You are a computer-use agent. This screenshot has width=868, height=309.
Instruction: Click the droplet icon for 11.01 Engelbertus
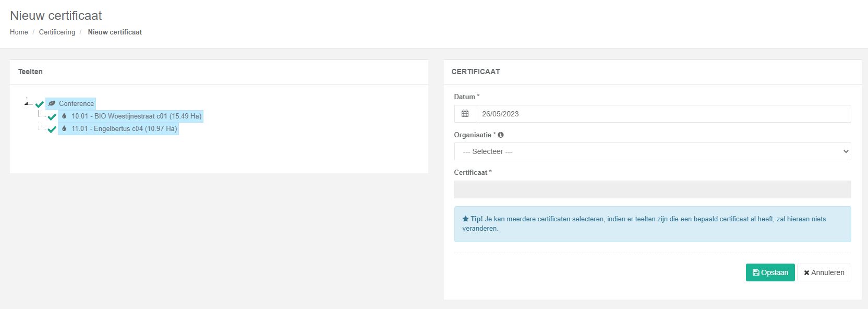(x=64, y=128)
